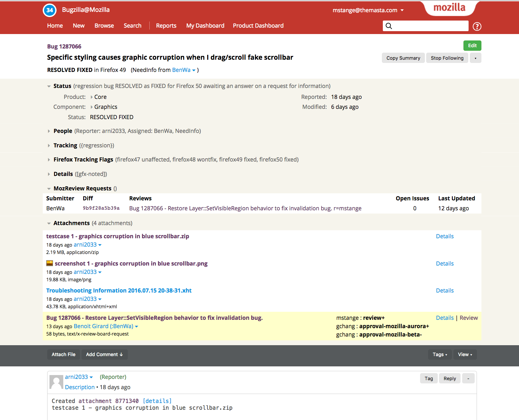Expand Firefox Tracking Flags section

coord(49,160)
